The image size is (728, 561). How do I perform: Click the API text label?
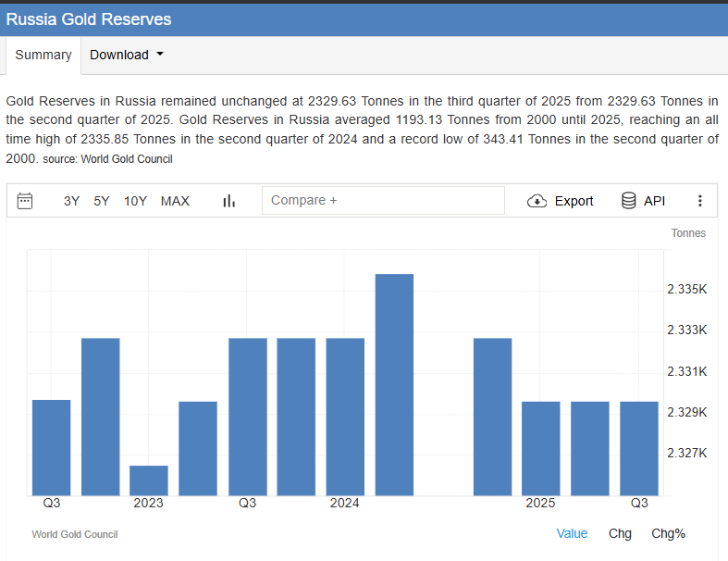654,201
